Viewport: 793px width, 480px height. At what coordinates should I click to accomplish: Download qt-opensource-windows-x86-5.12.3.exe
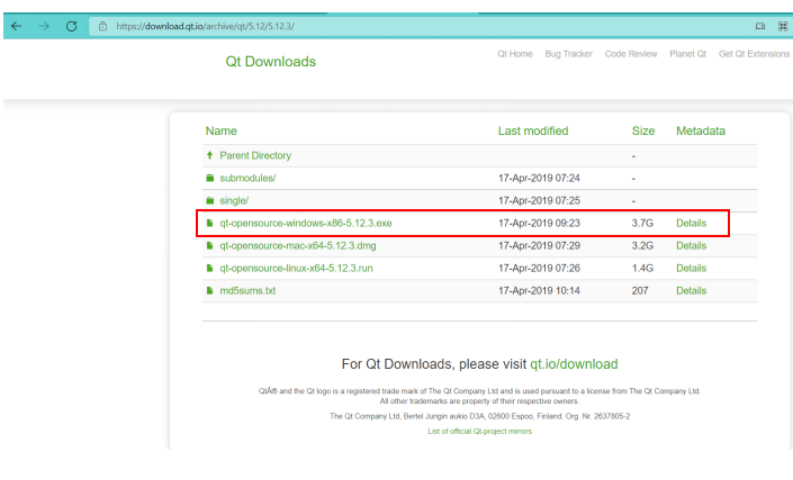(305, 223)
